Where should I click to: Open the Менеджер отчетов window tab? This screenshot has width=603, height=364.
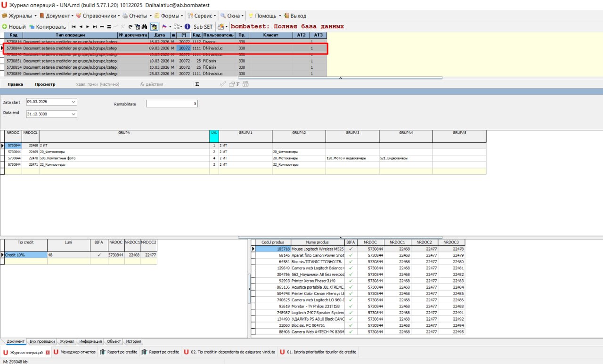click(75, 352)
